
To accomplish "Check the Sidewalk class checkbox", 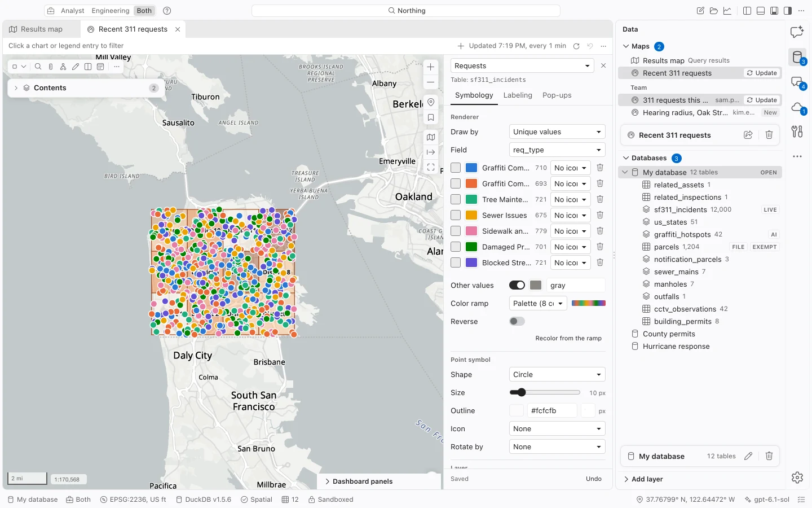I will [x=456, y=231].
